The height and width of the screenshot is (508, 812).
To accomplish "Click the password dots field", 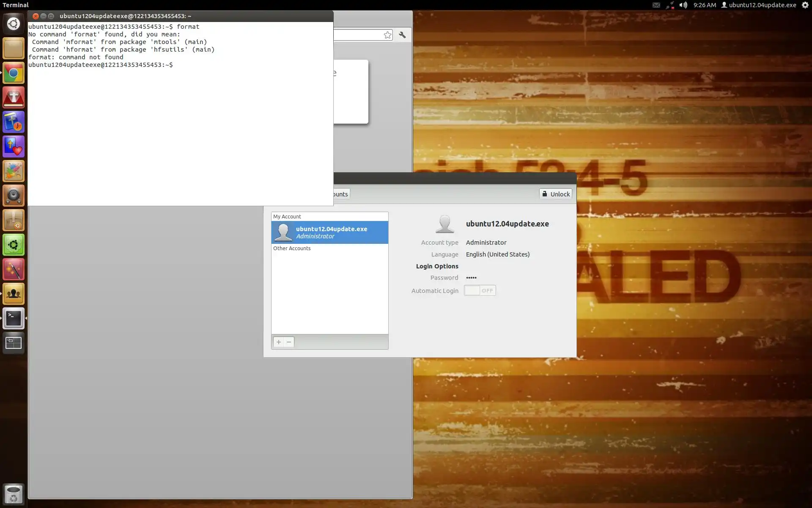I will tap(471, 278).
